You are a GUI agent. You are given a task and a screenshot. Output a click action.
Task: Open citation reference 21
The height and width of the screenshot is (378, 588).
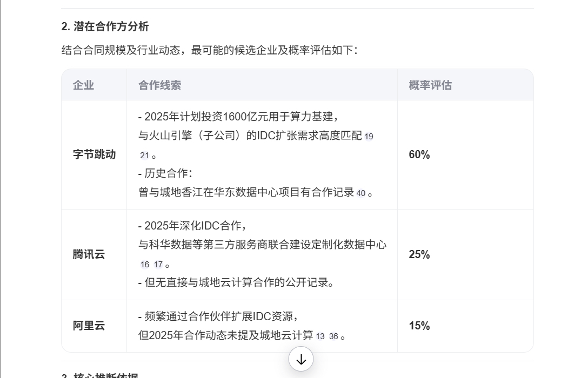click(144, 156)
